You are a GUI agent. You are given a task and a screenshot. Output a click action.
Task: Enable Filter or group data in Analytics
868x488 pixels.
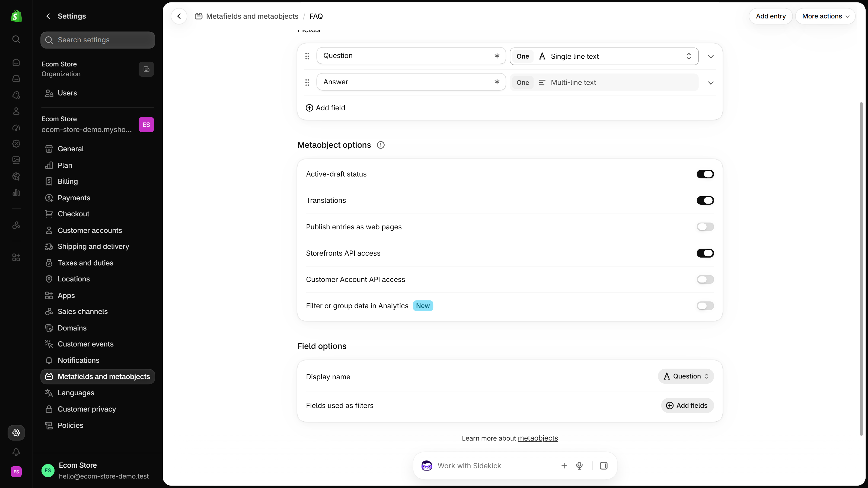point(705,306)
